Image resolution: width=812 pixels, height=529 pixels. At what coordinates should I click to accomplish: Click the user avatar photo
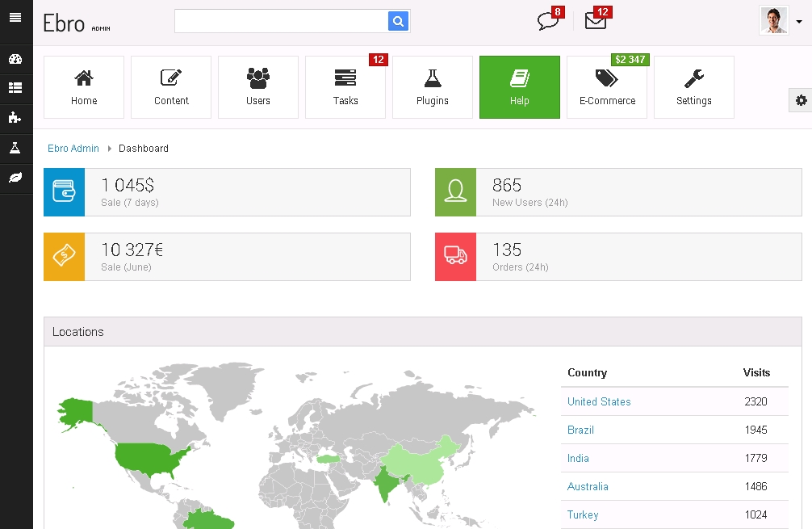point(773,20)
